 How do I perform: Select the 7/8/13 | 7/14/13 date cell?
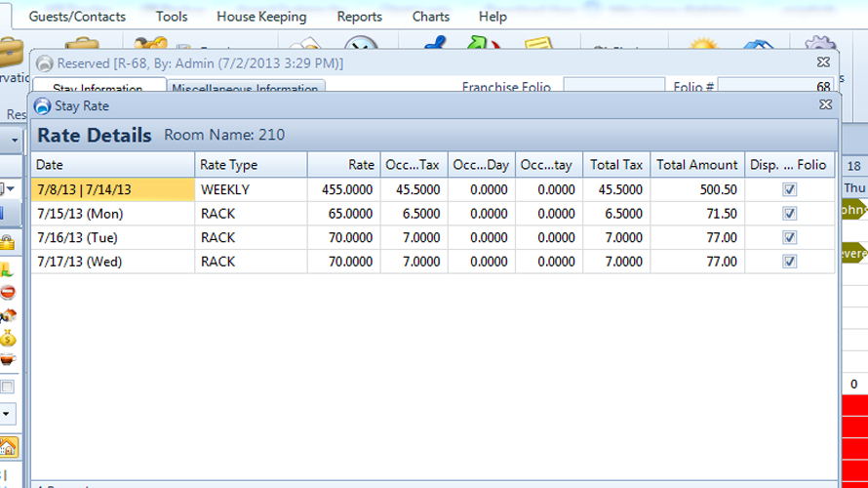pos(113,189)
